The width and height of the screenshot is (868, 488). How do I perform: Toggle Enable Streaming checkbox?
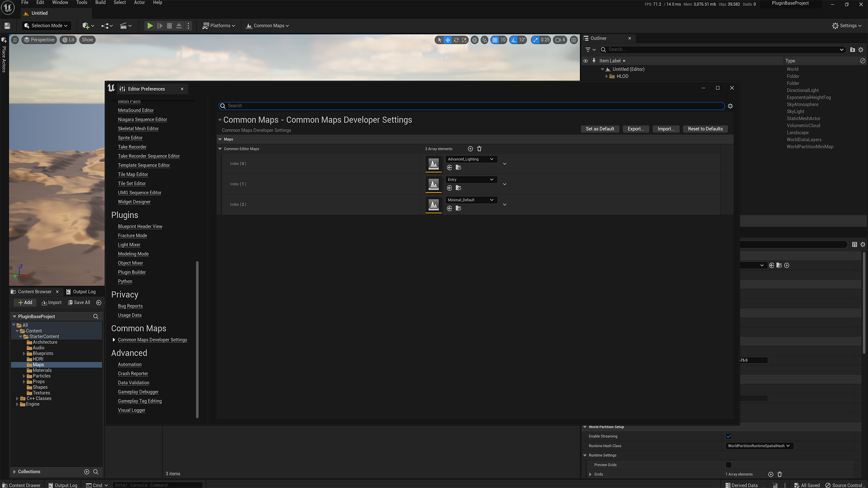click(x=728, y=436)
